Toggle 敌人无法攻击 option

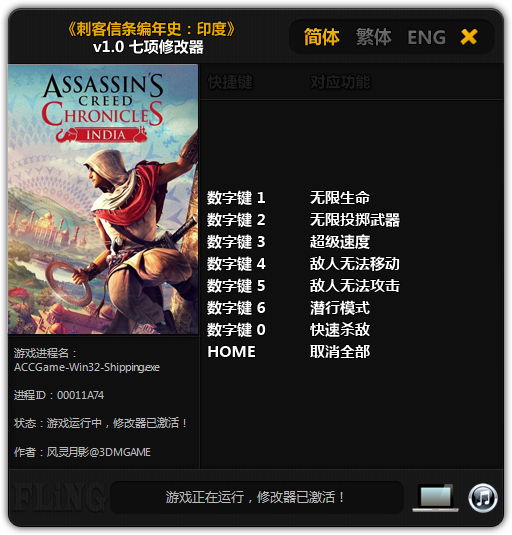click(x=355, y=286)
